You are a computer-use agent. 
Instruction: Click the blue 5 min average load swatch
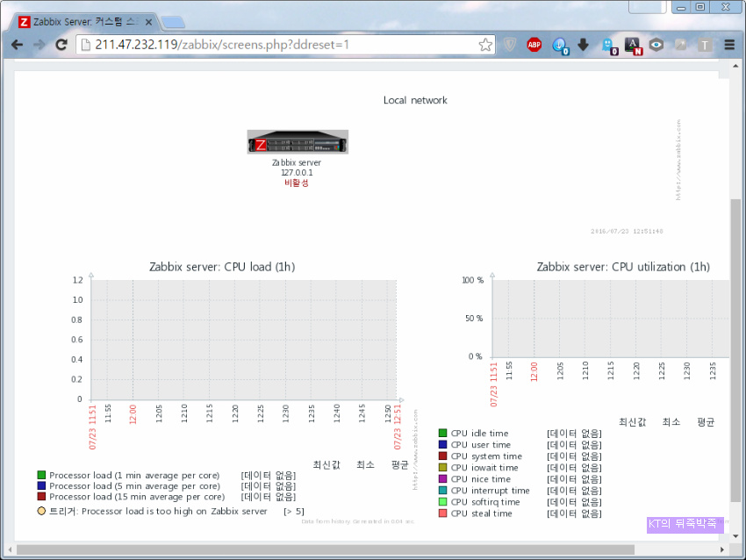point(41,485)
